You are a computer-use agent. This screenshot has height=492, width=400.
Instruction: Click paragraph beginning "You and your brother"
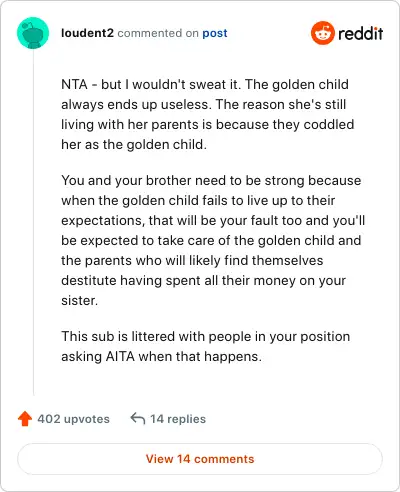coord(213,240)
